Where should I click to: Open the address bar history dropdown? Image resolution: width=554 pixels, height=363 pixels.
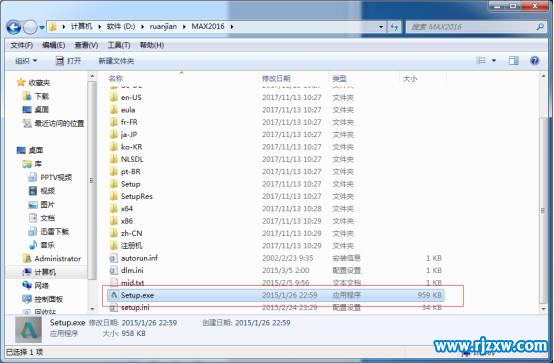coord(381,27)
